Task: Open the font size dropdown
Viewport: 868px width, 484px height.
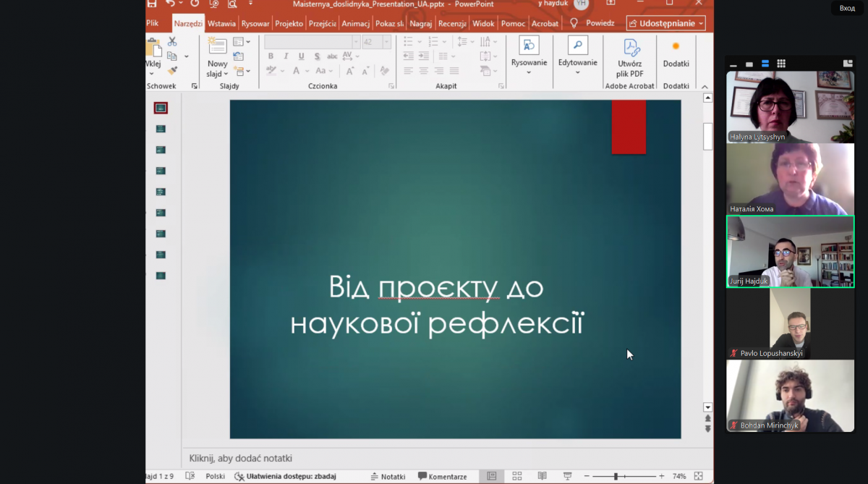Action: (386, 42)
